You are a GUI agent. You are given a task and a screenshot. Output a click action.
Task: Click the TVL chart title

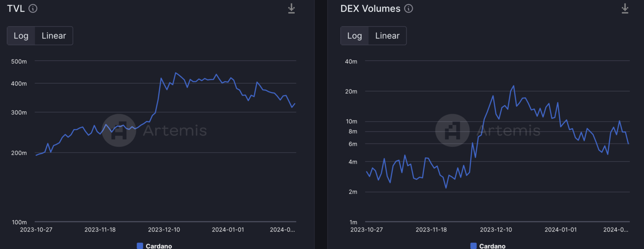16,8
